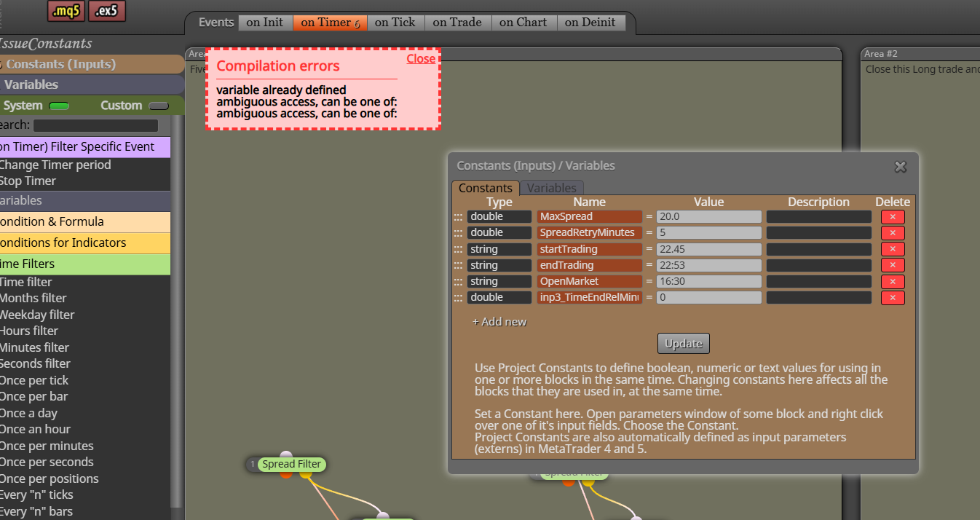Expand the Constants (Inputs) panel
980x520 pixels.
(x=91, y=64)
